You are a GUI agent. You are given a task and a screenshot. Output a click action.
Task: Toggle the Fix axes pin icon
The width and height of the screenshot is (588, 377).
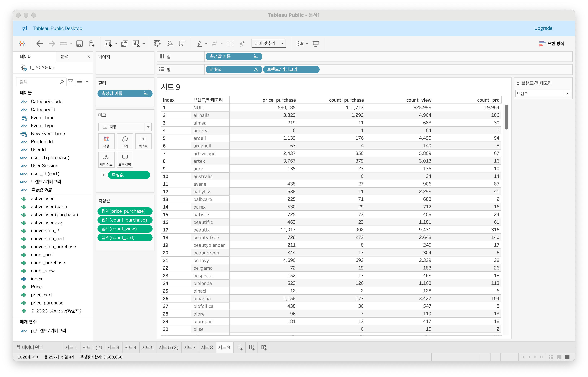coord(242,44)
